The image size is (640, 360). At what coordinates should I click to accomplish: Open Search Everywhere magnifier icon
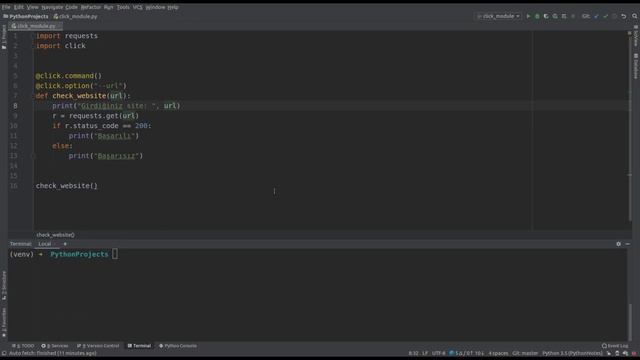634,16
